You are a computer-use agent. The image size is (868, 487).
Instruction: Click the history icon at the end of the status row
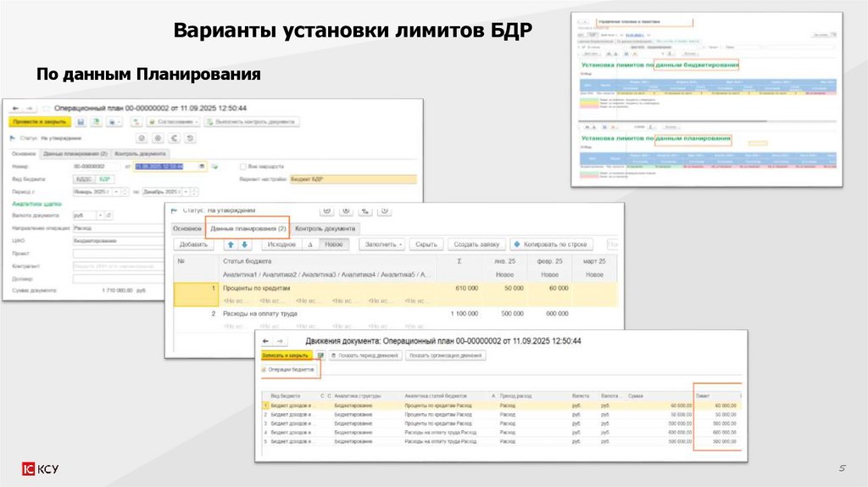[190, 138]
